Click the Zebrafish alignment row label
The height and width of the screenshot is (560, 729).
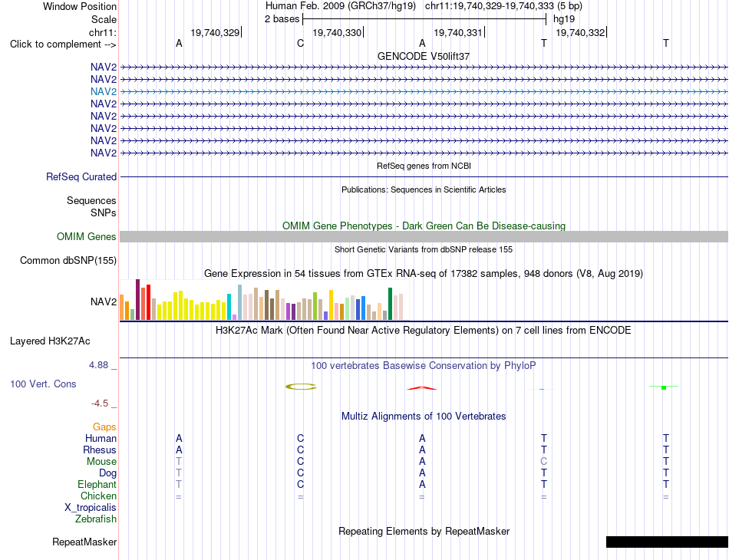tap(96, 519)
